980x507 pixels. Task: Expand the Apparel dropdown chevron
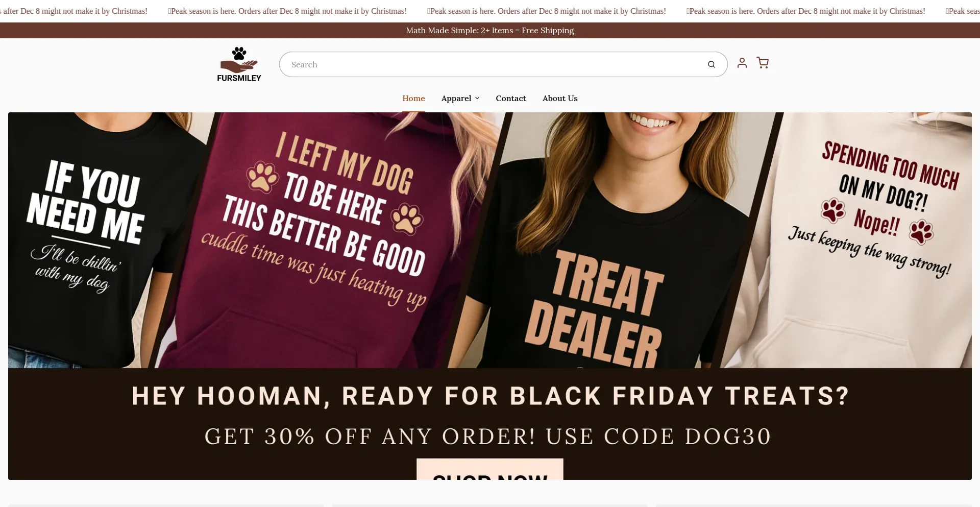[x=477, y=98]
